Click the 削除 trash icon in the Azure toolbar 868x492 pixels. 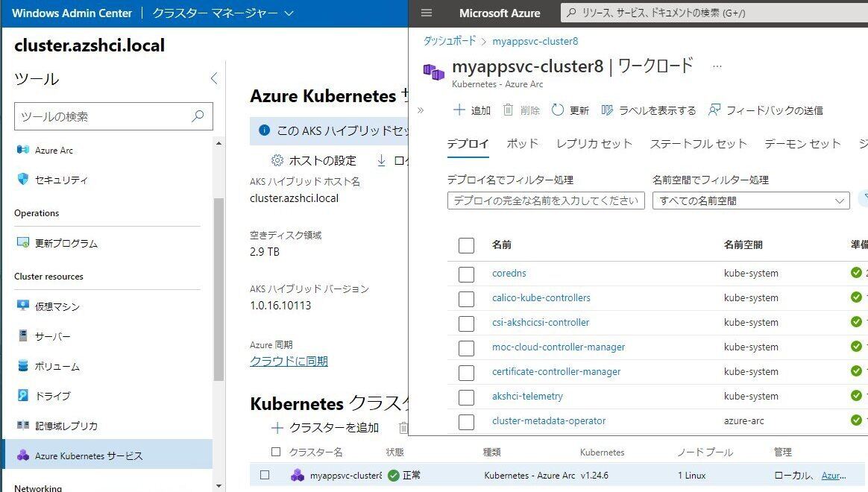pos(508,110)
